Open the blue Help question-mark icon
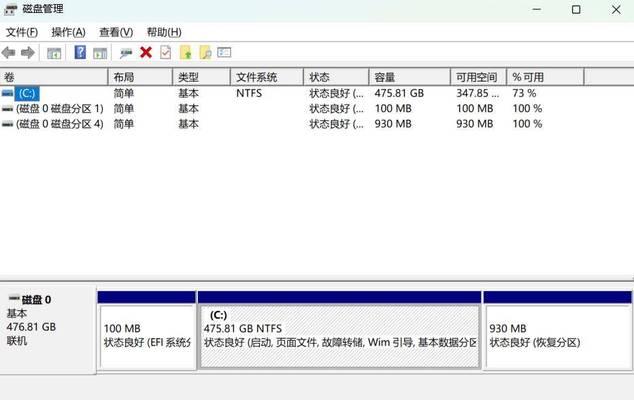The height and width of the screenshot is (400, 634). (x=80, y=52)
